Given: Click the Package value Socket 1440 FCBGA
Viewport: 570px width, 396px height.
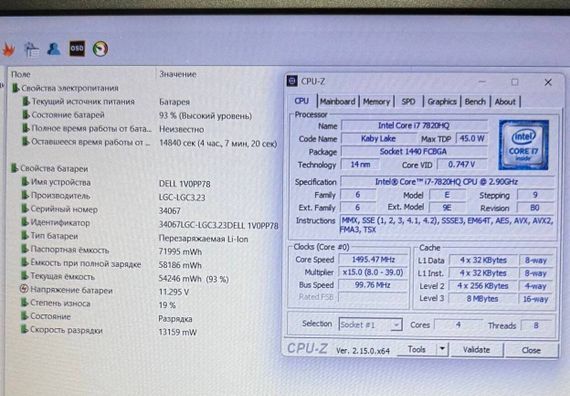Looking at the screenshot, I should point(414,152).
